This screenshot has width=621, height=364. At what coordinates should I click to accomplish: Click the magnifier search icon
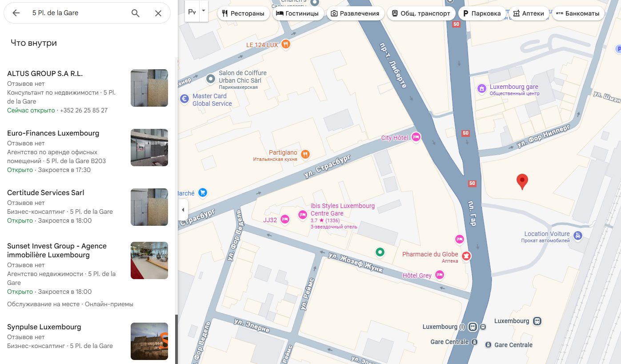[x=136, y=13]
